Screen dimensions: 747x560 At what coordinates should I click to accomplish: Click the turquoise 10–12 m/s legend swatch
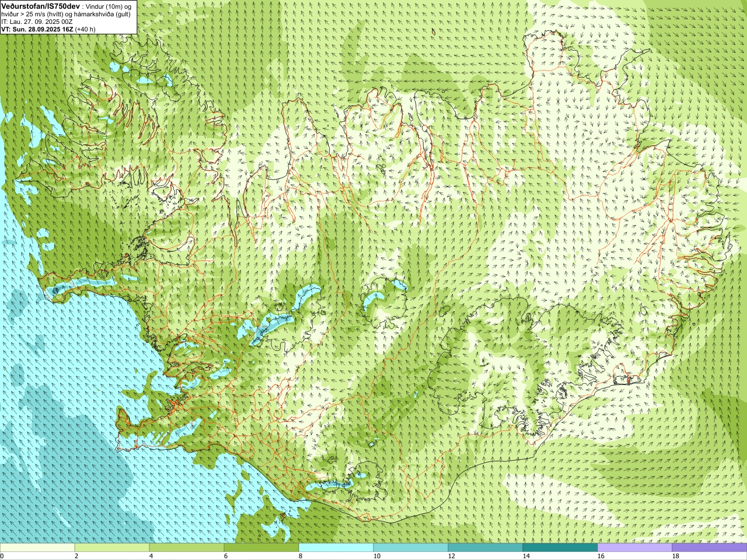411,548
